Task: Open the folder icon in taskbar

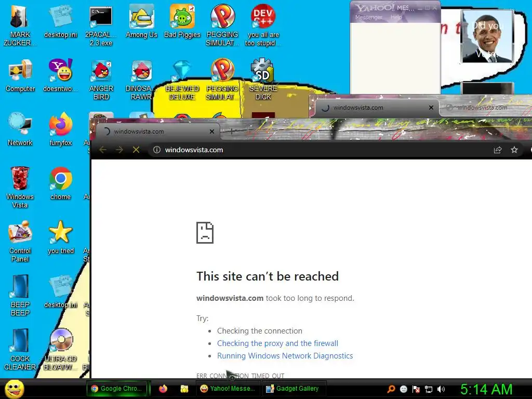Action: point(184,389)
